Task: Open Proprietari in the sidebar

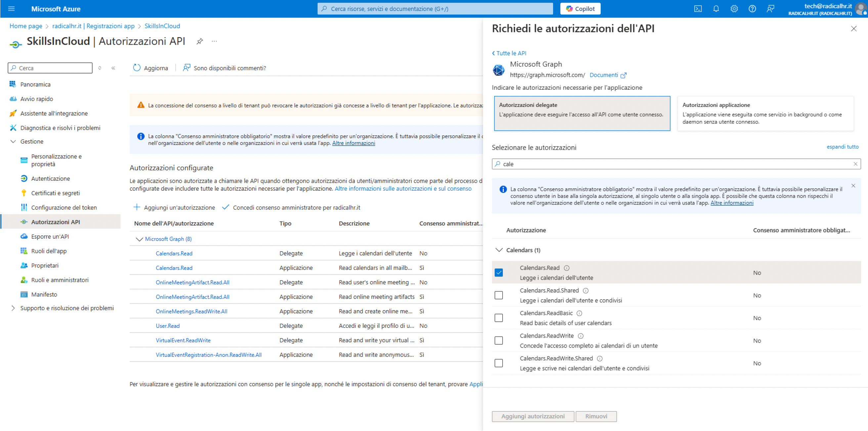Action: tap(45, 266)
